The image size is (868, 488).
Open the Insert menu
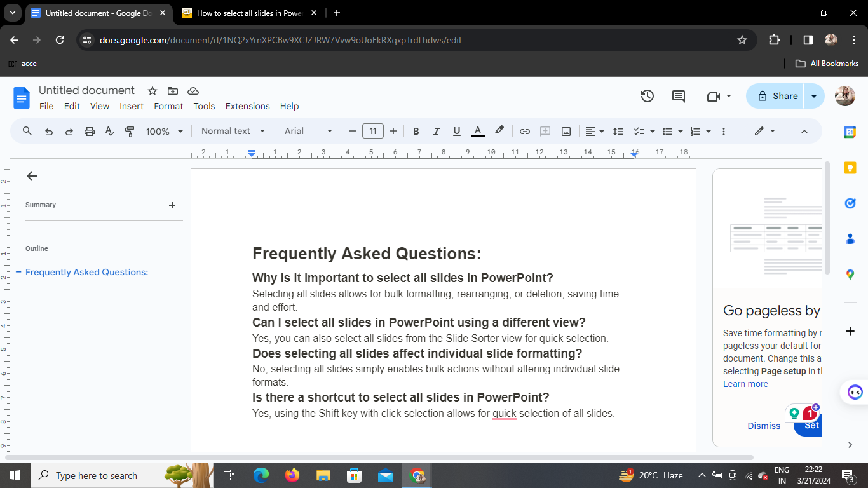point(132,106)
